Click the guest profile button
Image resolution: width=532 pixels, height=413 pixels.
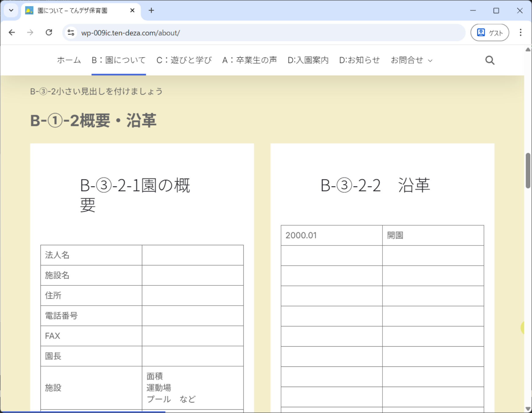coord(489,32)
